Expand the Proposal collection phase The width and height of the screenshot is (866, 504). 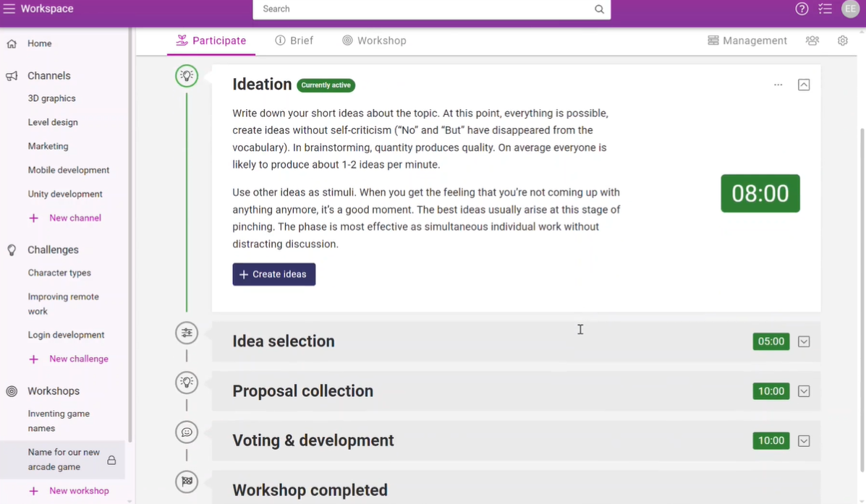[804, 390]
